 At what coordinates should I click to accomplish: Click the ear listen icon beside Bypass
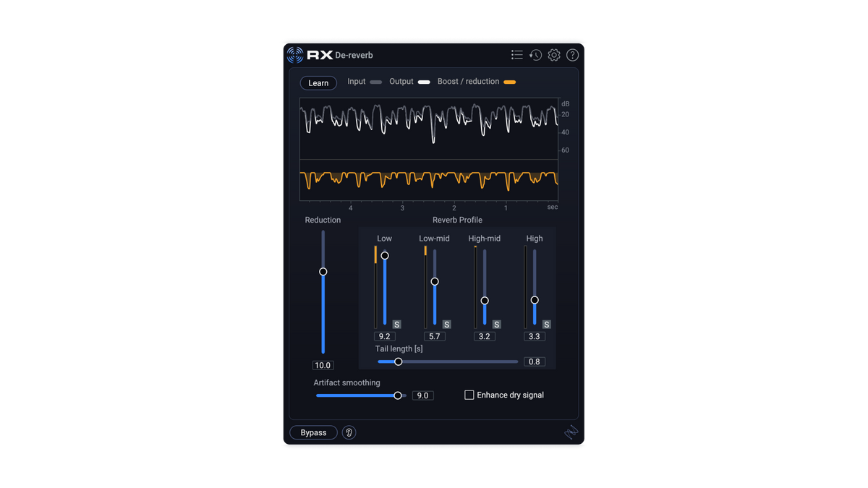point(349,432)
